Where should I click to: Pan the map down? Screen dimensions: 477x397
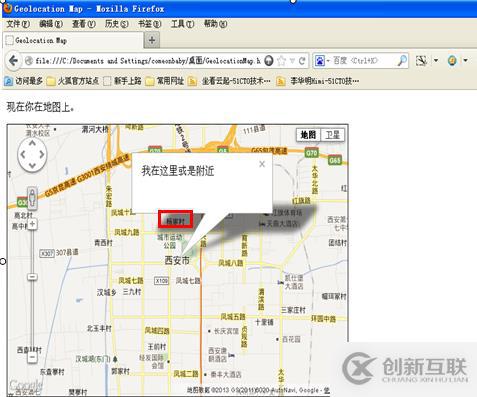click(32, 165)
